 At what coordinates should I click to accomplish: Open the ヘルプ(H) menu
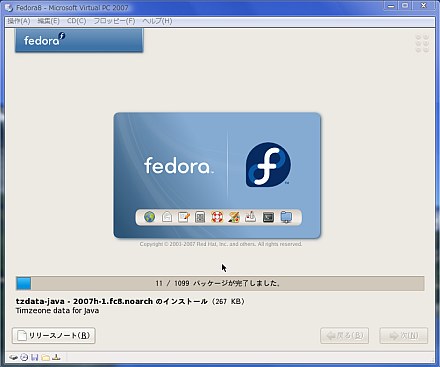(157, 21)
